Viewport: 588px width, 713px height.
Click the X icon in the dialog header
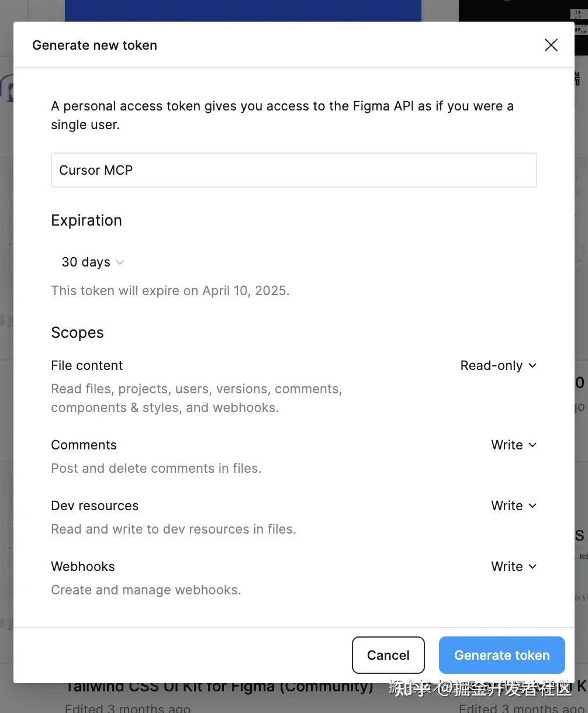[x=550, y=45]
